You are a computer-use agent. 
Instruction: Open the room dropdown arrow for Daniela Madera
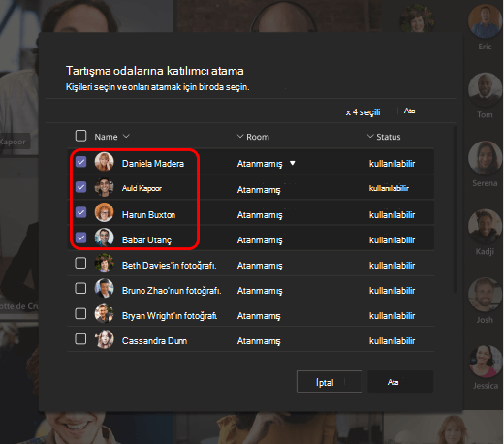coord(293,163)
